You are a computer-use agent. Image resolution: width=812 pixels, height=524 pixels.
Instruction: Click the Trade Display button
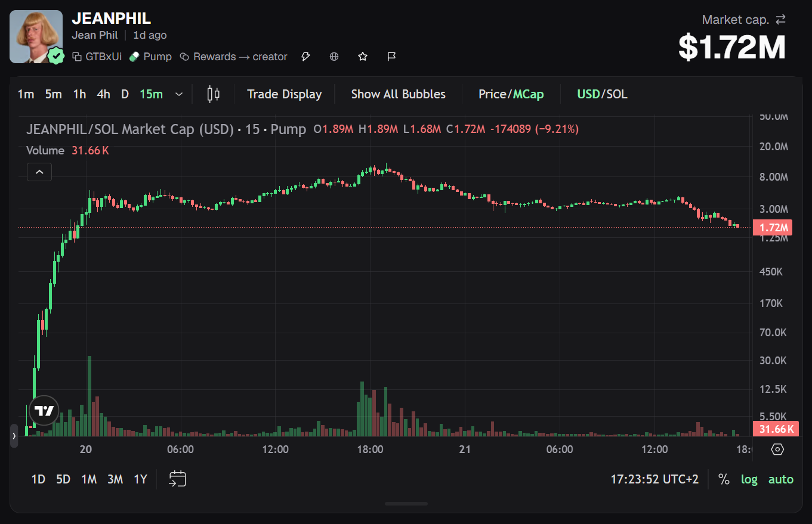click(285, 94)
